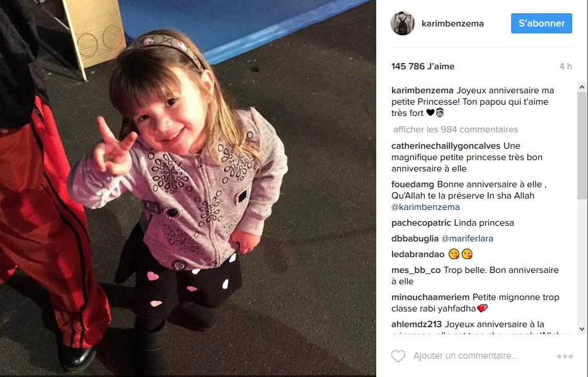Screen dimensions: 588x377
Task: Click the comments scrollbar thumb
Action: click(x=582, y=146)
